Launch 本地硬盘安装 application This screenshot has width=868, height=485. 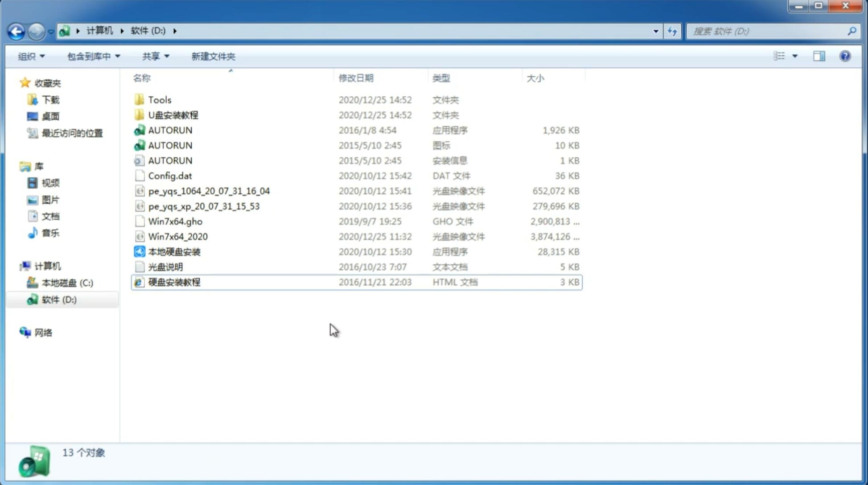tap(173, 251)
